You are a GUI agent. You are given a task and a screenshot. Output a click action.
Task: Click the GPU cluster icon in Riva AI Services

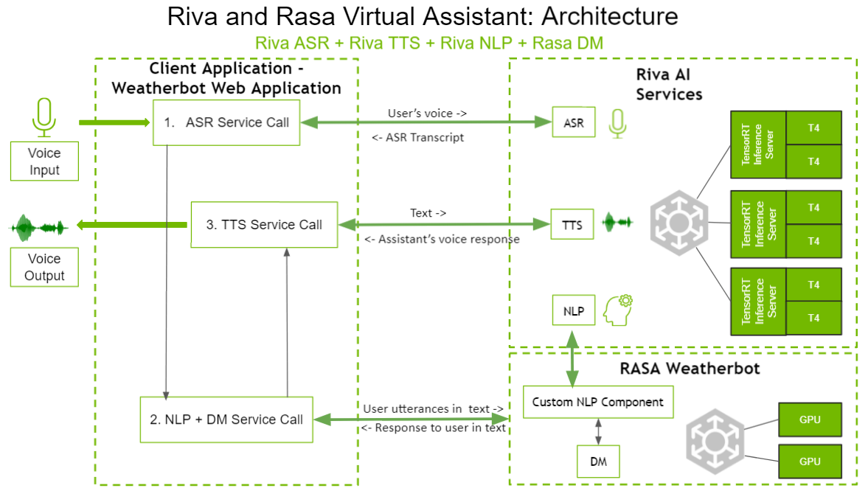click(679, 223)
